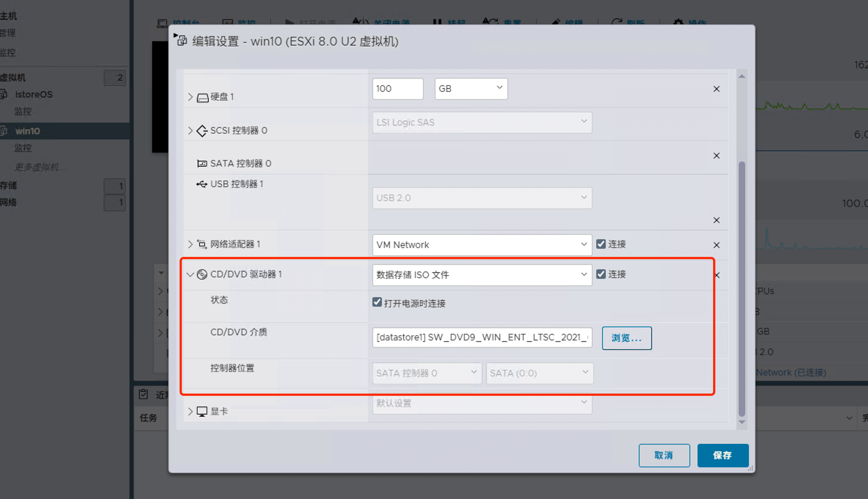
Task: Remove network adapter 1 with X icon
Action: click(716, 245)
